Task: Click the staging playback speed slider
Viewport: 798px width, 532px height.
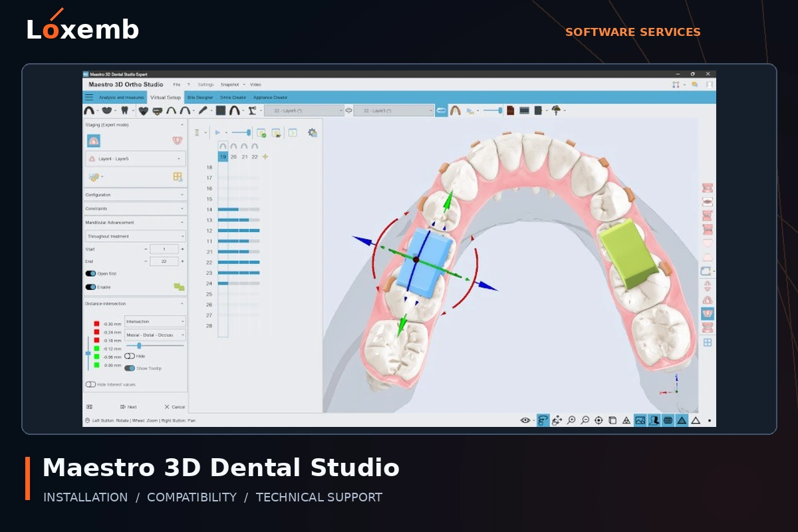Action: (x=241, y=132)
